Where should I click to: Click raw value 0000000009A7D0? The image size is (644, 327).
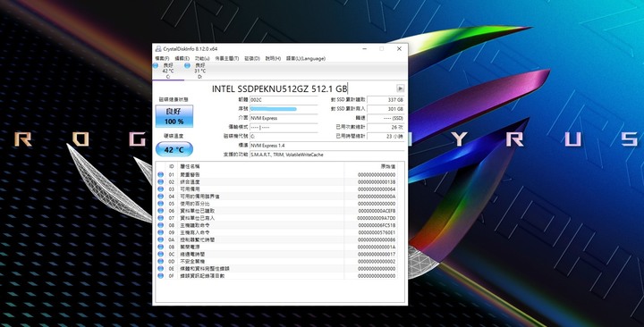(377, 218)
